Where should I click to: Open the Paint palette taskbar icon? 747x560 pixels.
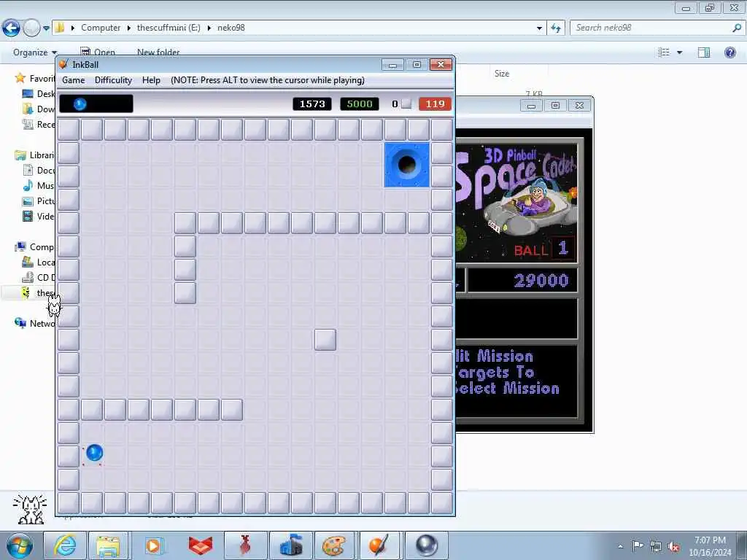334,545
